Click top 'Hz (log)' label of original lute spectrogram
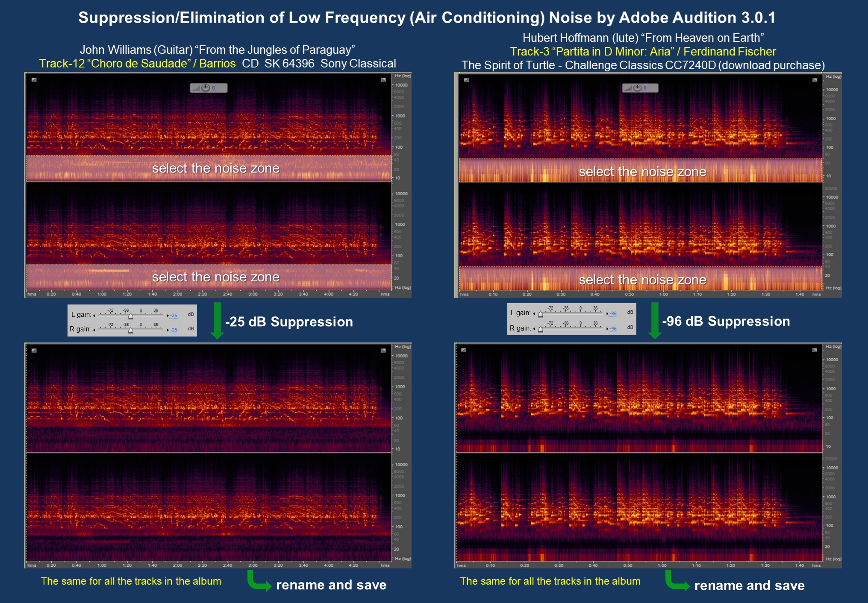The height and width of the screenshot is (603, 868). tap(833, 76)
